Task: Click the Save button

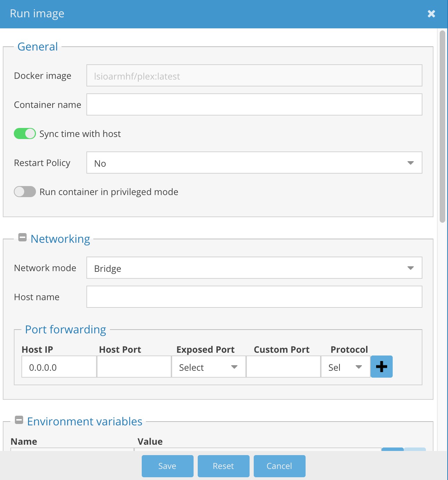Action: (x=168, y=466)
